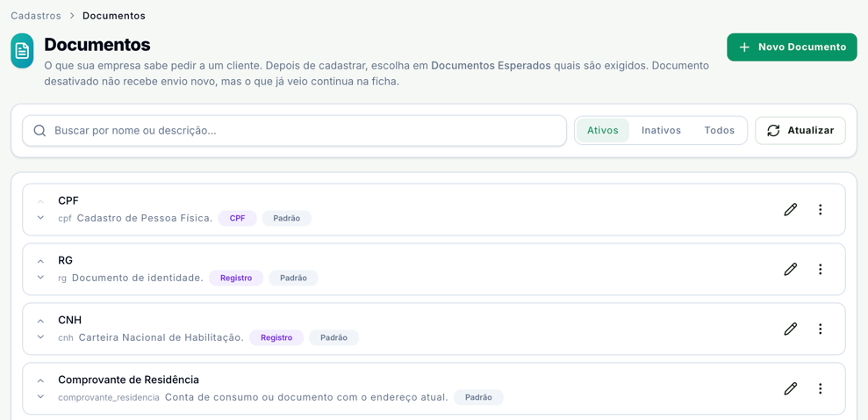Move CNH up with the chevron
Image resolution: width=868 pixels, height=420 pixels.
40,322
